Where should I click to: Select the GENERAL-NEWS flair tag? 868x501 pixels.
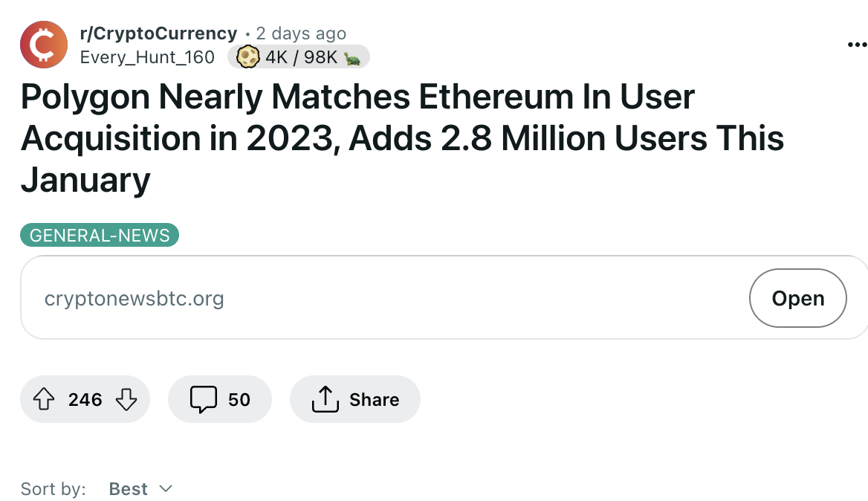coord(99,235)
